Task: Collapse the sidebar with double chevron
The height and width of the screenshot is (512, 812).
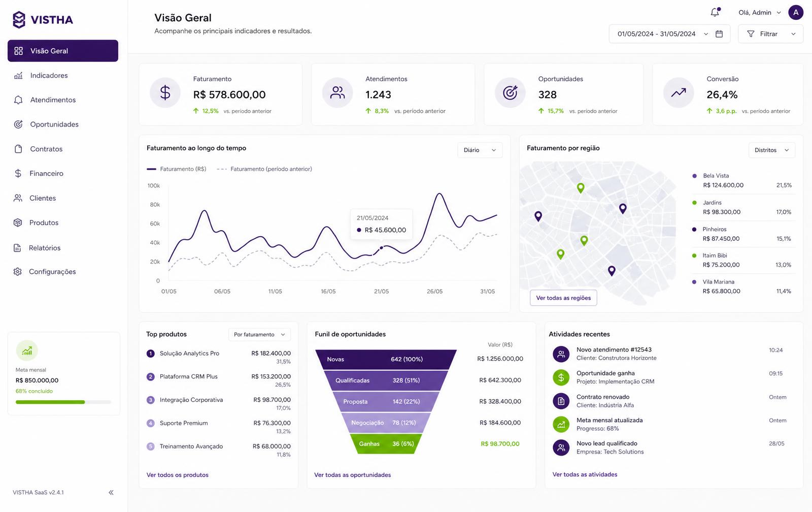Action: [x=111, y=492]
